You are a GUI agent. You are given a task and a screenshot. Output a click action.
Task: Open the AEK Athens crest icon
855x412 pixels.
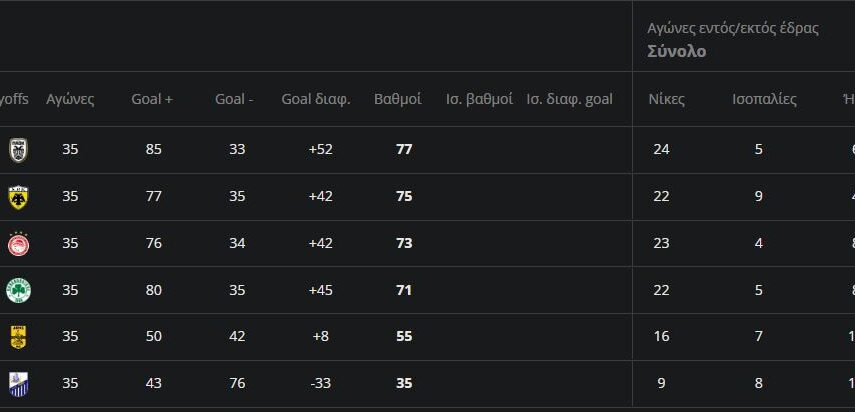pos(18,196)
